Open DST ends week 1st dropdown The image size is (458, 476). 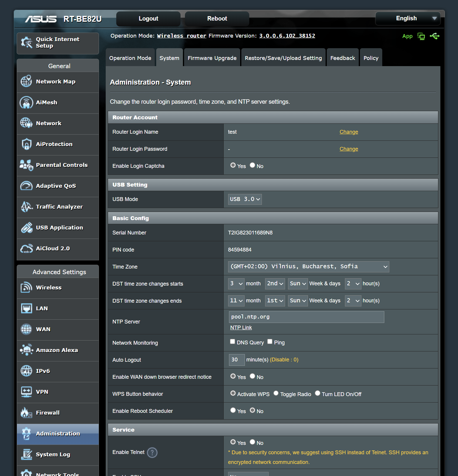275,301
